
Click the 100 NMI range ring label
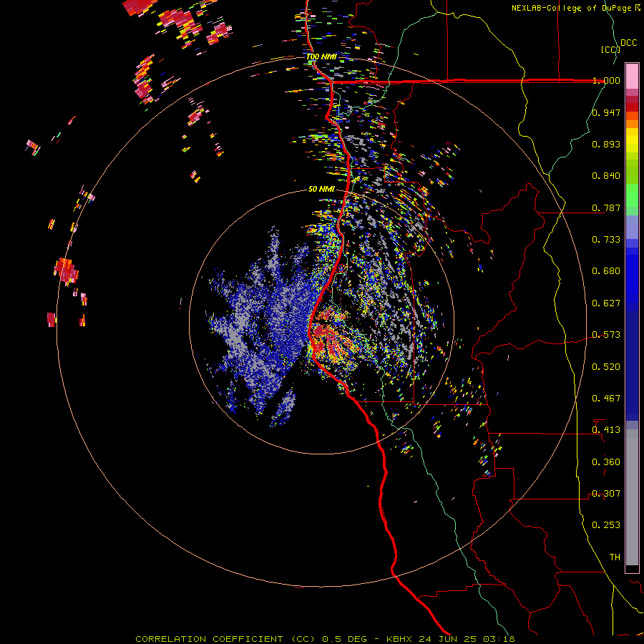[321, 57]
